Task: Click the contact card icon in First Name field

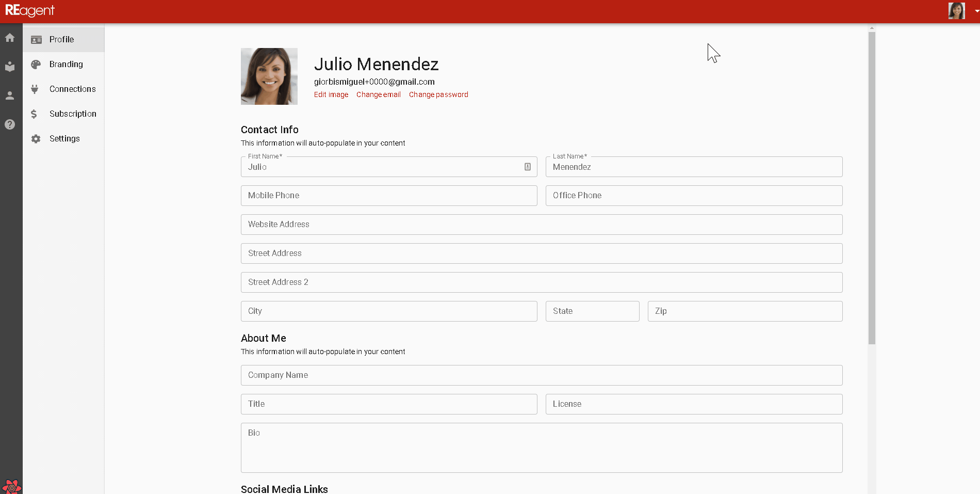Action: click(x=528, y=167)
